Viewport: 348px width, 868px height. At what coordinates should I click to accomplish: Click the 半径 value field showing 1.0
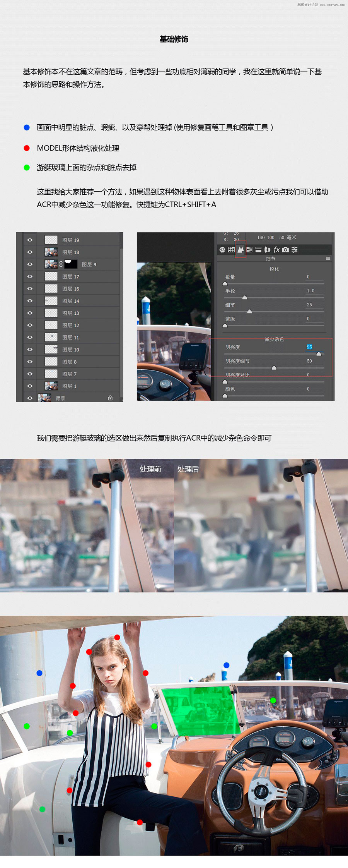[x=314, y=291]
